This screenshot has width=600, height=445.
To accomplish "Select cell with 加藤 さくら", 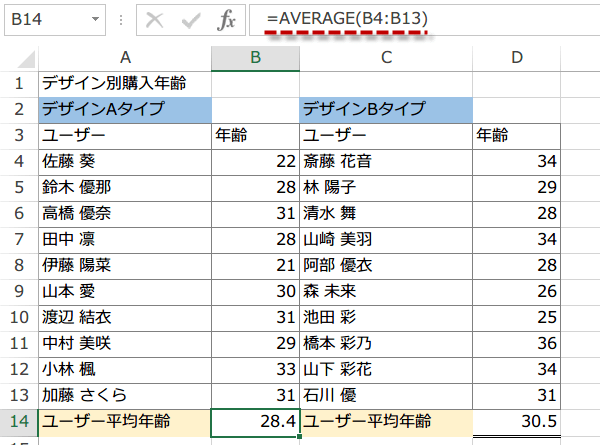I will click(x=125, y=396).
